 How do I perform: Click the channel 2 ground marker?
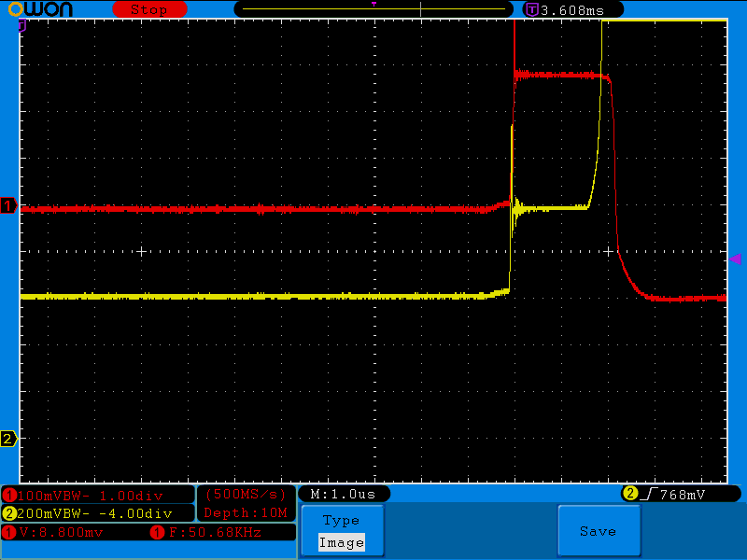click(8, 439)
